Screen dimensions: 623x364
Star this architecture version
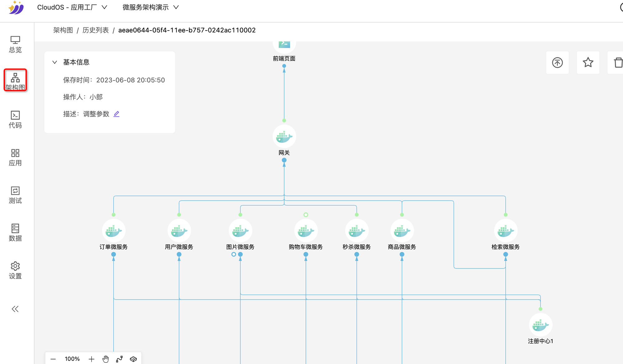pyautogui.click(x=588, y=63)
